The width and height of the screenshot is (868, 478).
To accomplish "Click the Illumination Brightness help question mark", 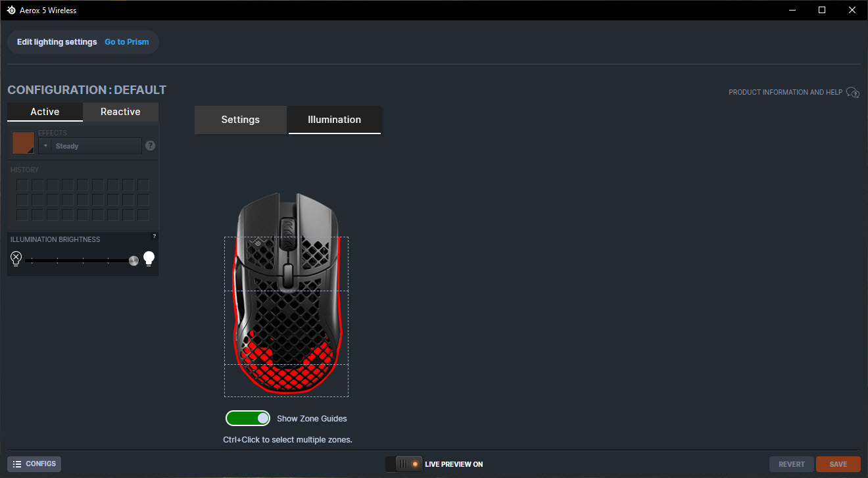I will tap(155, 236).
